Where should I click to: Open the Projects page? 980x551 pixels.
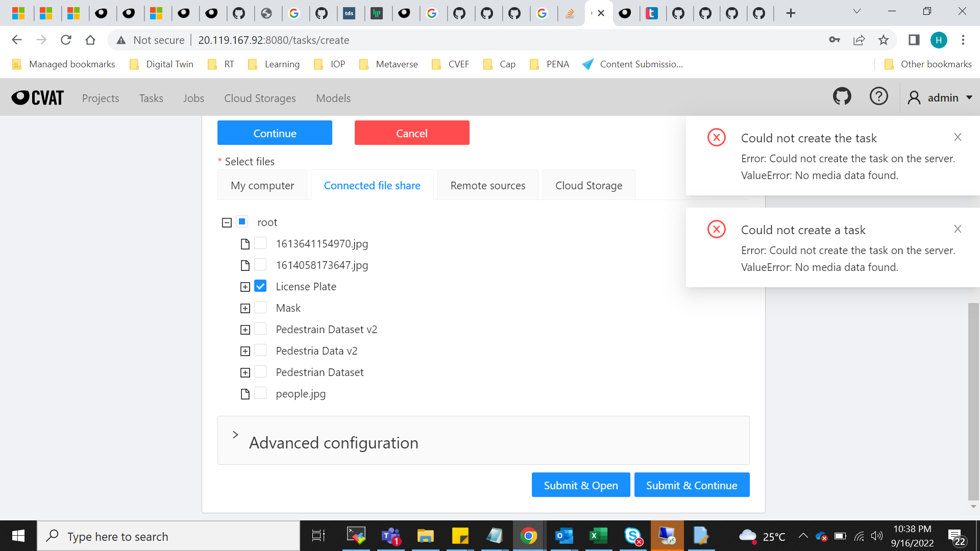click(101, 98)
